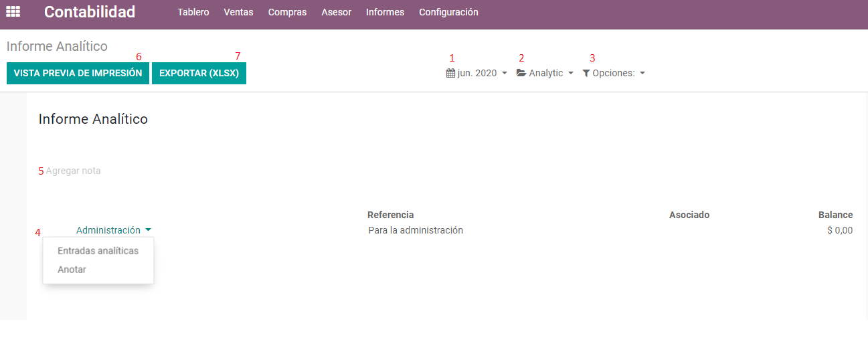
Task: Open the jun. 2020 date dropdown
Action: point(476,73)
